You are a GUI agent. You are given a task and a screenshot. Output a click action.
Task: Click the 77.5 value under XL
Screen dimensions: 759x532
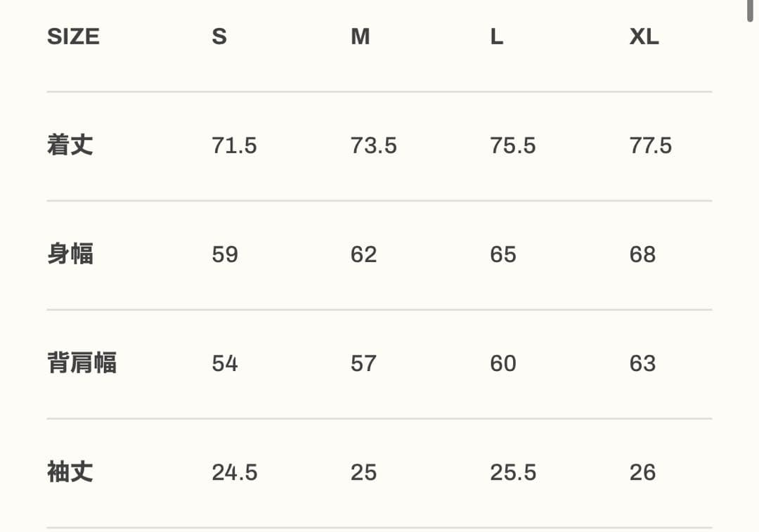(x=651, y=145)
